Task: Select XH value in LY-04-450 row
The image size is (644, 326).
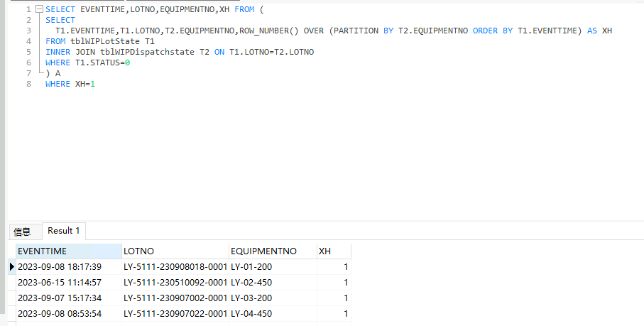Action: (x=334, y=314)
